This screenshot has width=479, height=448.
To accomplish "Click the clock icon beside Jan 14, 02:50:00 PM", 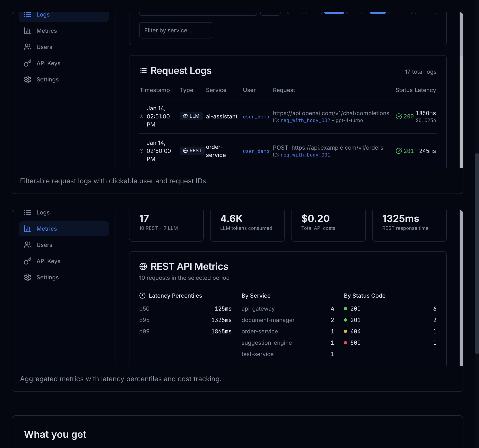I will (x=142, y=151).
